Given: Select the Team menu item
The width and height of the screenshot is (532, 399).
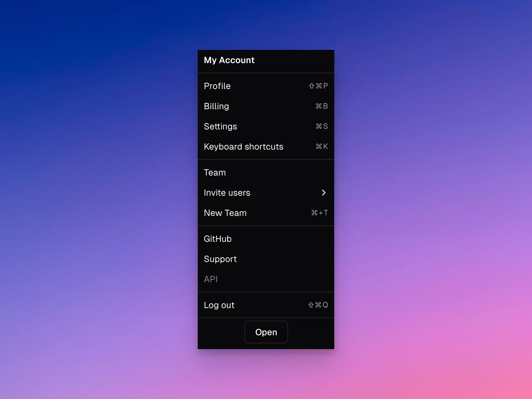Looking at the screenshot, I should tap(266, 172).
